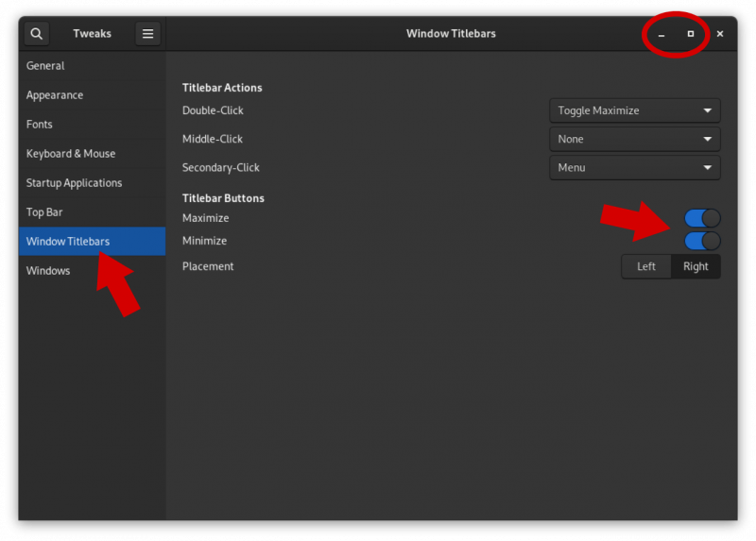Toggle the Maximize titlebar button switch
Image resolution: width=756 pixels, height=541 pixels.
point(702,218)
